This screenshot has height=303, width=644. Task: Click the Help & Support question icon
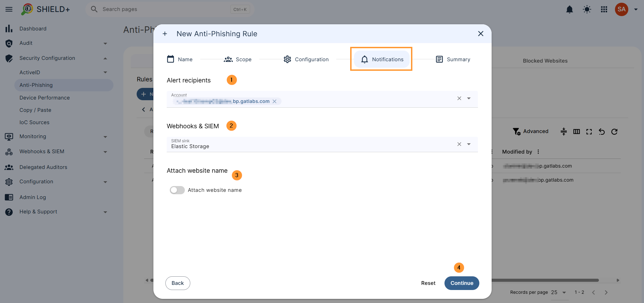tap(9, 212)
